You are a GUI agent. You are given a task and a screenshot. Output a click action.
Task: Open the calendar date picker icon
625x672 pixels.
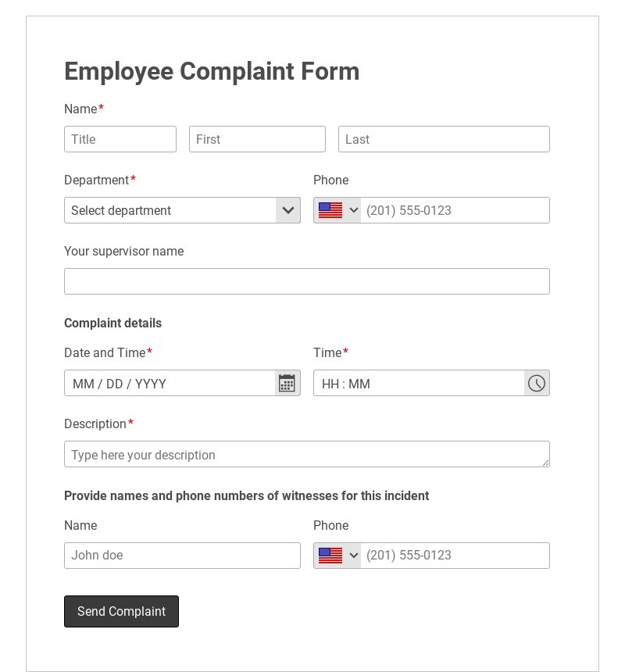click(x=287, y=383)
